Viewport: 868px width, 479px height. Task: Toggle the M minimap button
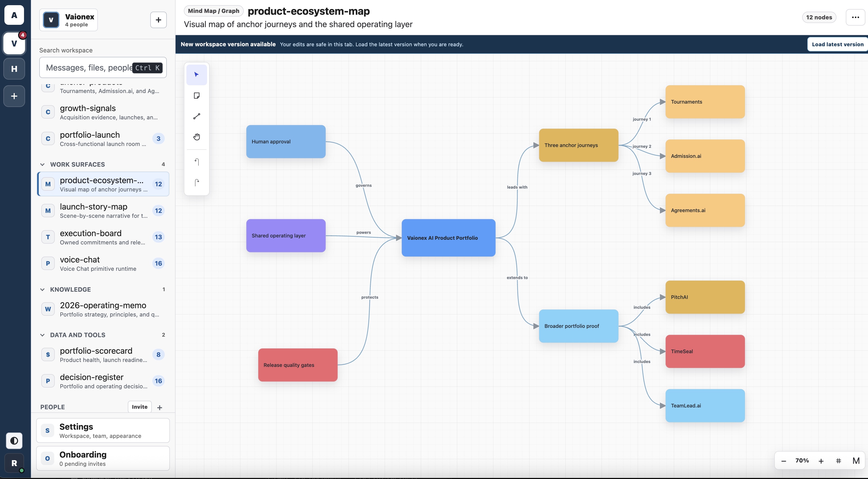pos(856,461)
